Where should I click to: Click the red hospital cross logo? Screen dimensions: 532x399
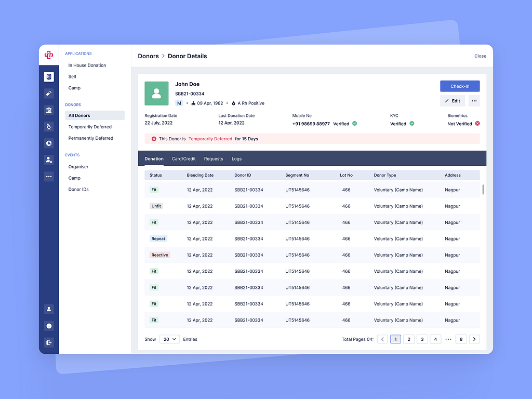pos(49,55)
